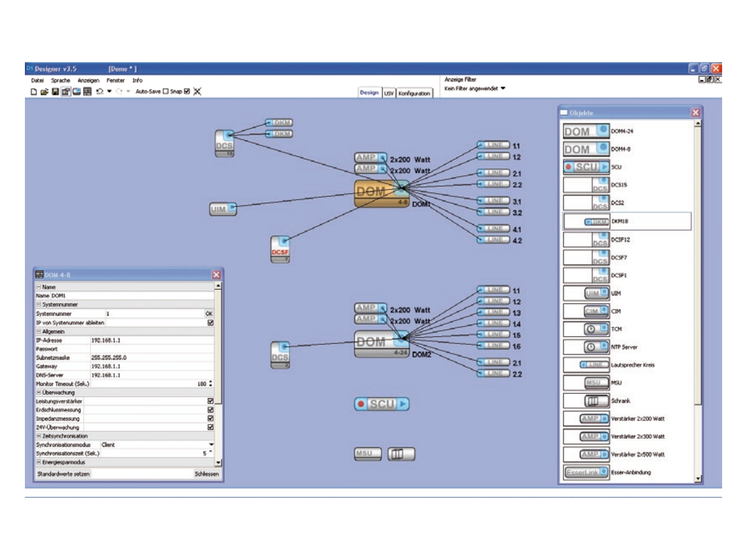Click the UIM node on the canvas
The image size is (747, 560).
(223, 210)
